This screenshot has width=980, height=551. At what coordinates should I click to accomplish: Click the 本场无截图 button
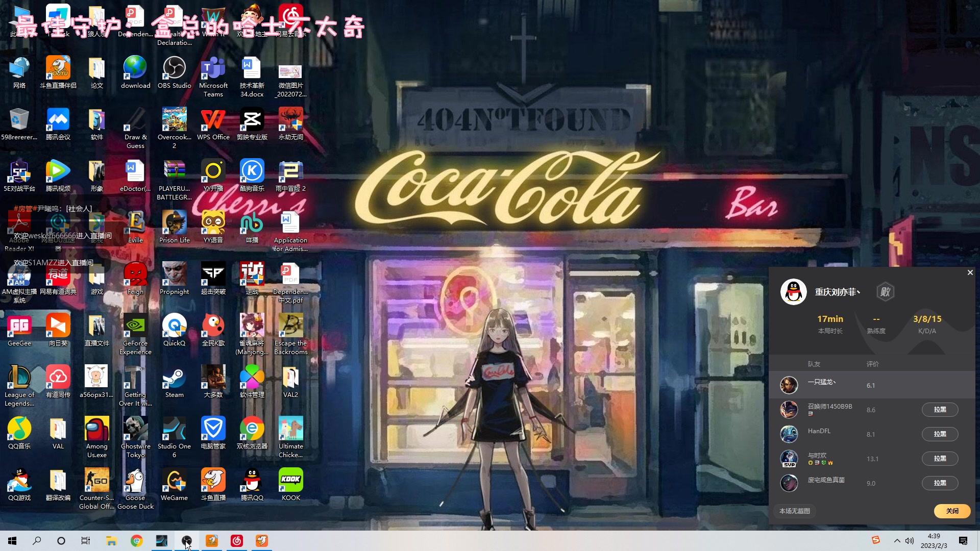(x=795, y=511)
